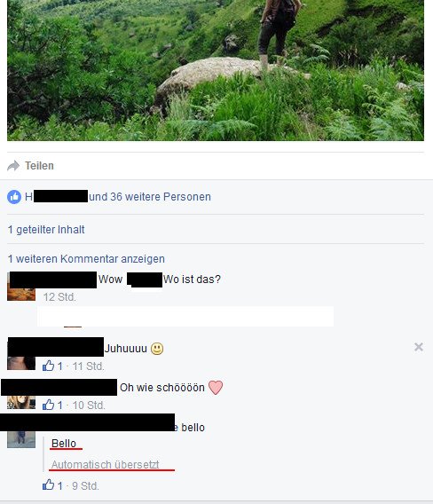This screenshot has height=504, width=433.
Task: Click the '10 Std.' comment timestamp
Action: pos(89,406)
